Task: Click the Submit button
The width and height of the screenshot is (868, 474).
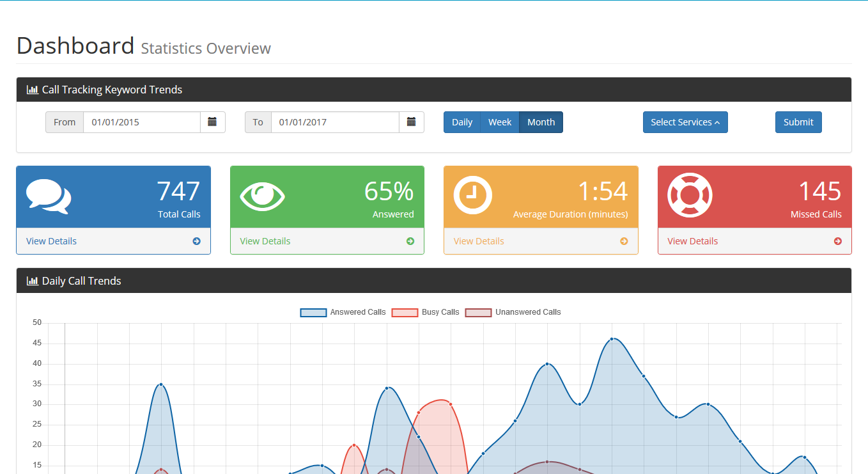Action: coord(798,122)
